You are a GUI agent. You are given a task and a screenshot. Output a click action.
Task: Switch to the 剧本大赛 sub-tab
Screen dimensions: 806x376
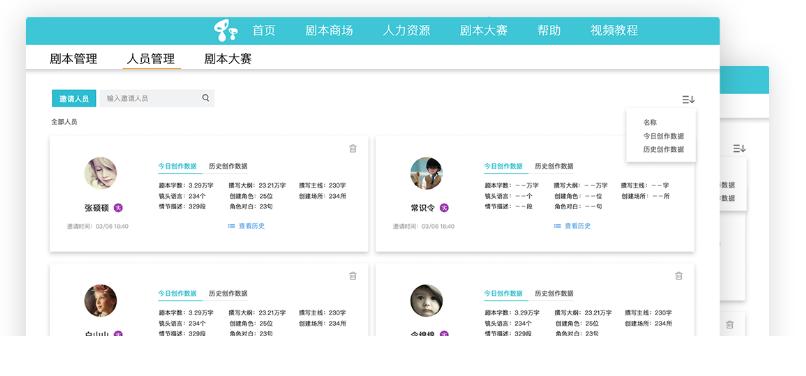[228, 59]
